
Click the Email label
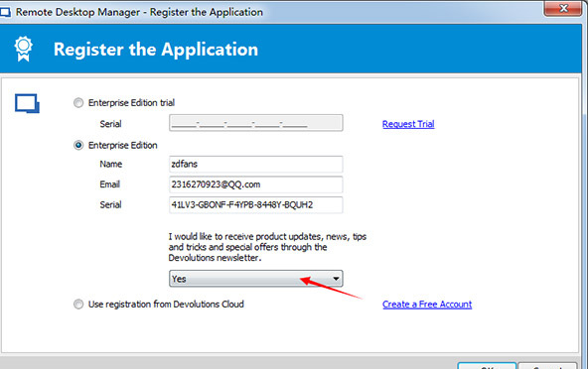click(x=109, y=184)
